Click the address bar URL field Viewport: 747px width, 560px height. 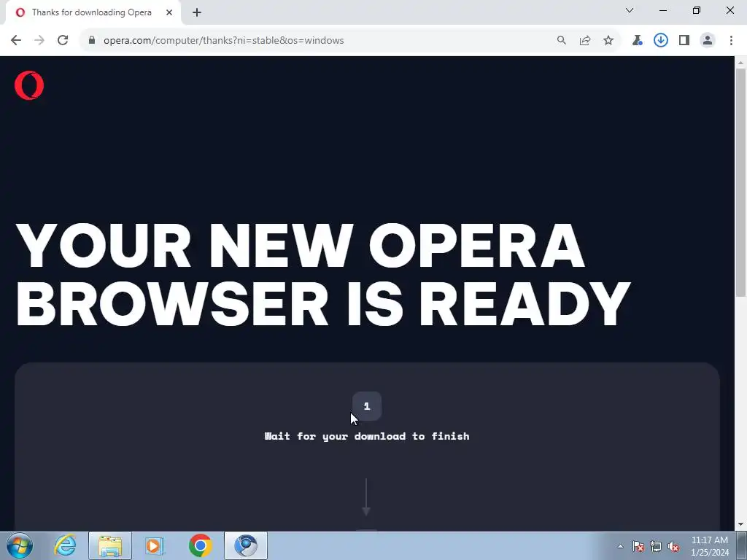click(x=324, y=41)
